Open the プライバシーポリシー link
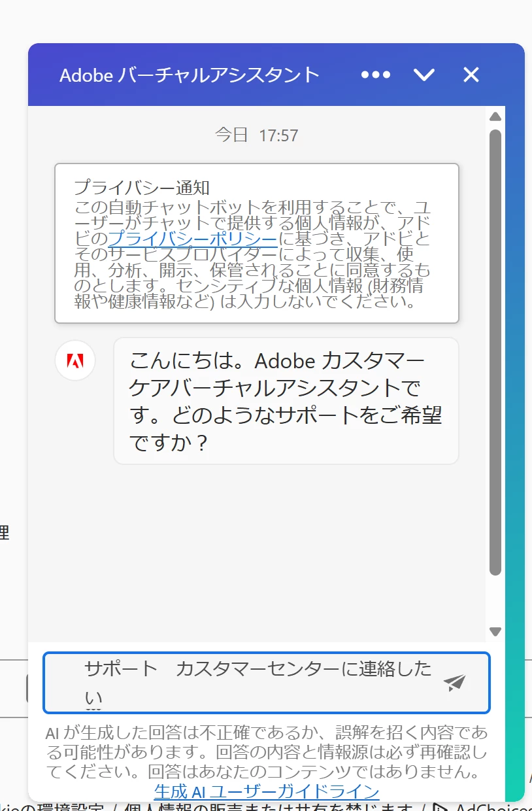The image size is (532, 811). point(193,238)
